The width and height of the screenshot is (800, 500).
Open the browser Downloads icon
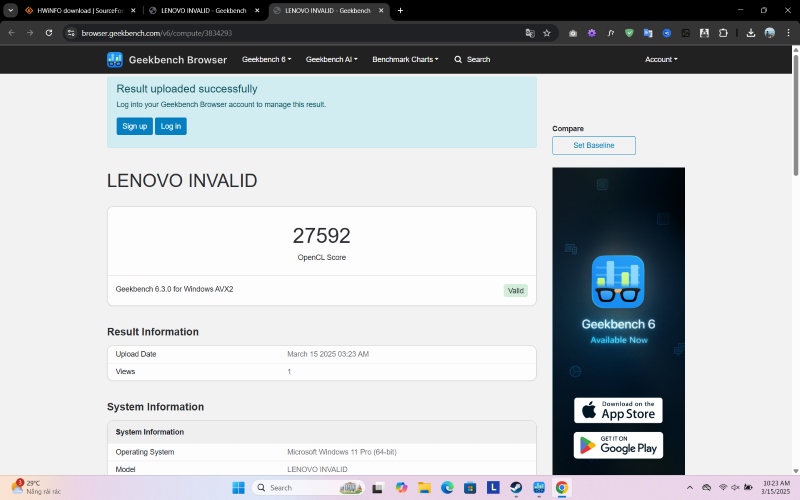751,33
